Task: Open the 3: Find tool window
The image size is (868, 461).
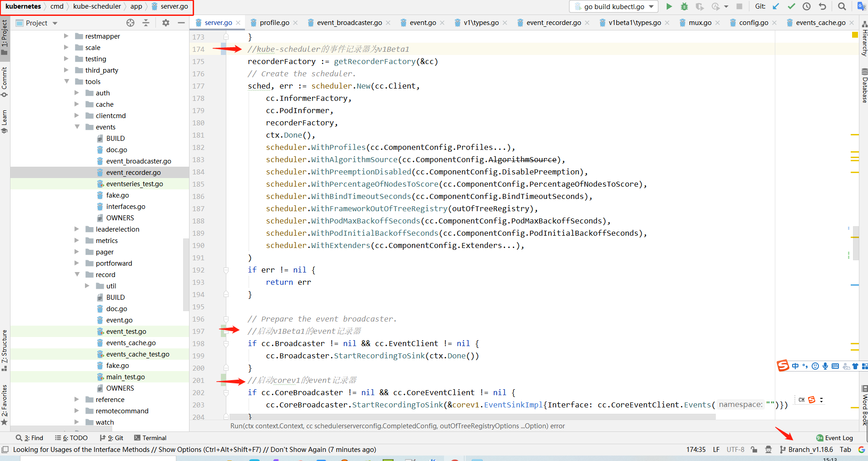Action: tap(30, 438)
